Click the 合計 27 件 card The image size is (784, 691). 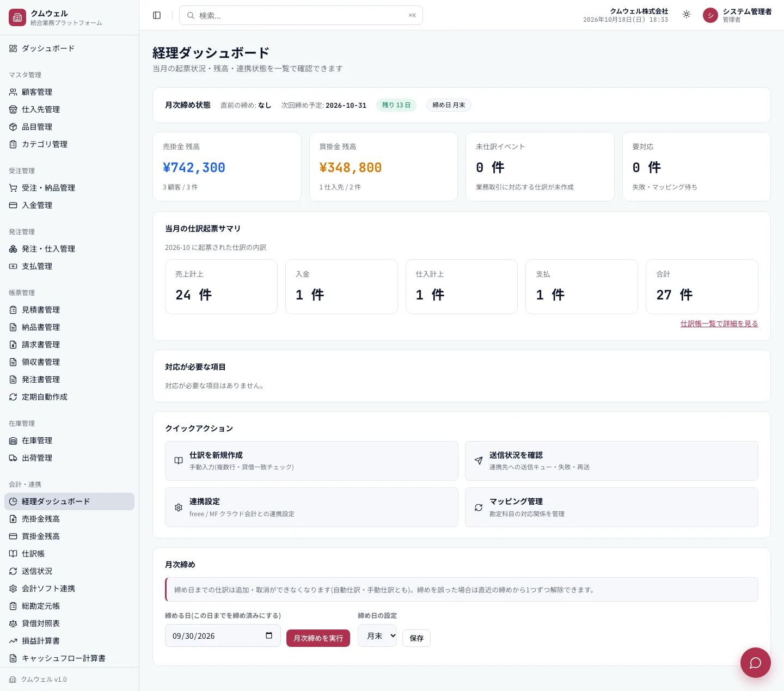[702, 286]
